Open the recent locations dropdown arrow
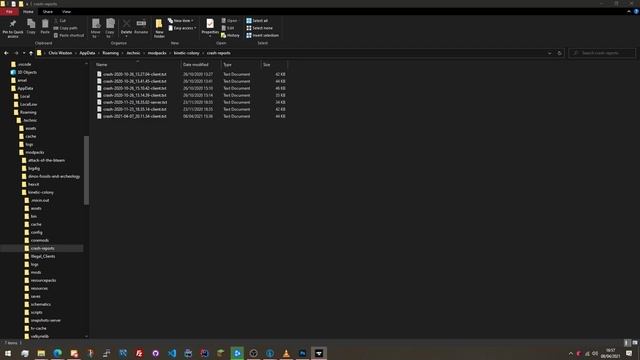The image size is (640, 360). pyautogui.click(x=24, y=53)
